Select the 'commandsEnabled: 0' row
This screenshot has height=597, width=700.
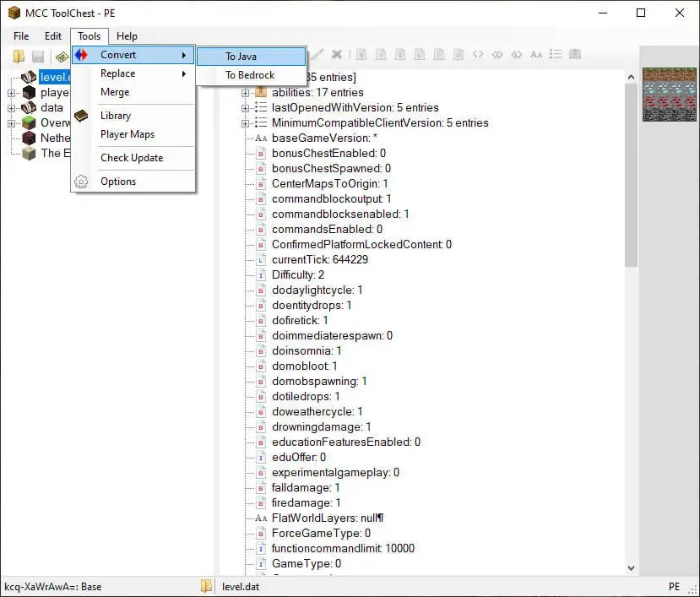(327, 230)
